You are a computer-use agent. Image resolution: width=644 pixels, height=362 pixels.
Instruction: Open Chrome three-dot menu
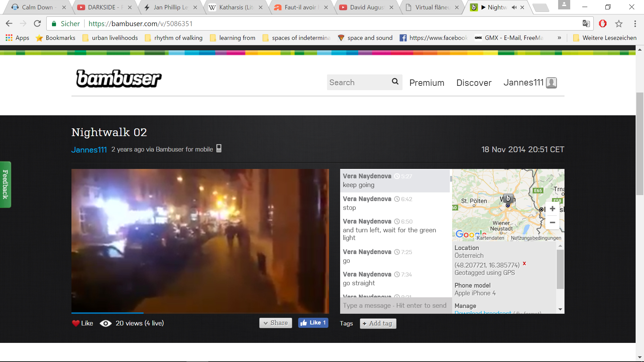tap(635, 23)
